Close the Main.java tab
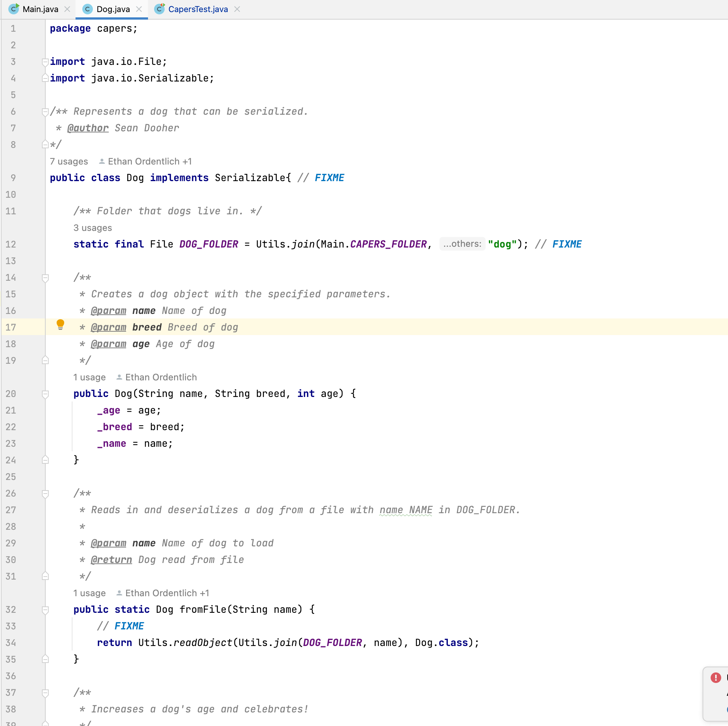The image size is (728, 726). (x=67, y=9)
